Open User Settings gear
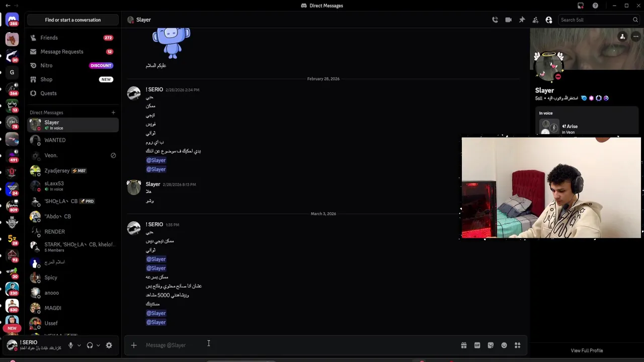644x362 pixels. 109,345
